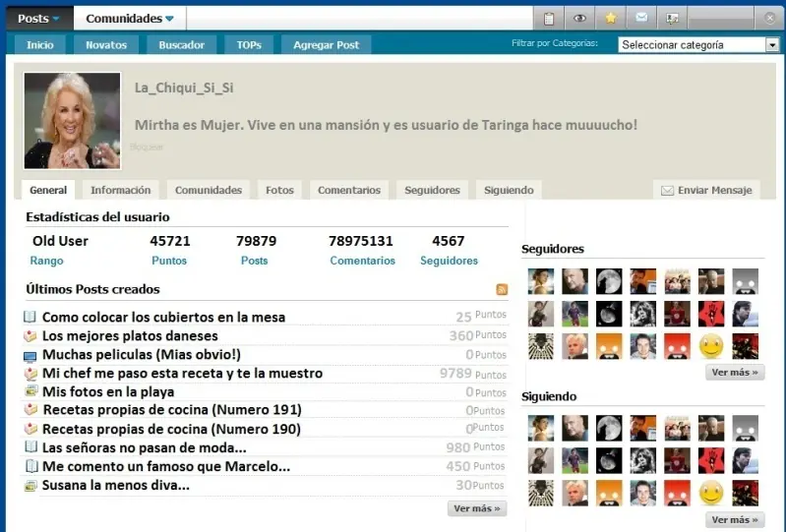Open the Posts dropdown menu
The image size is (786, 532).
coord(38,19)
